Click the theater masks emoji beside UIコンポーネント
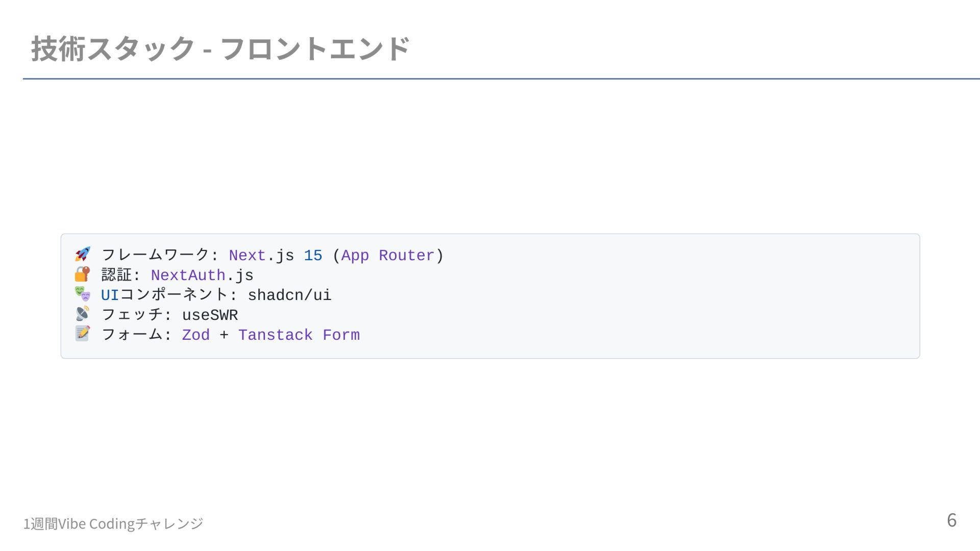 (83, 294)
